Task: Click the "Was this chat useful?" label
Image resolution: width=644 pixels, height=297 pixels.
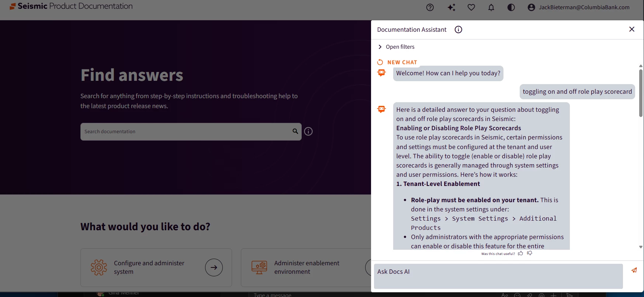Action: 498,254
